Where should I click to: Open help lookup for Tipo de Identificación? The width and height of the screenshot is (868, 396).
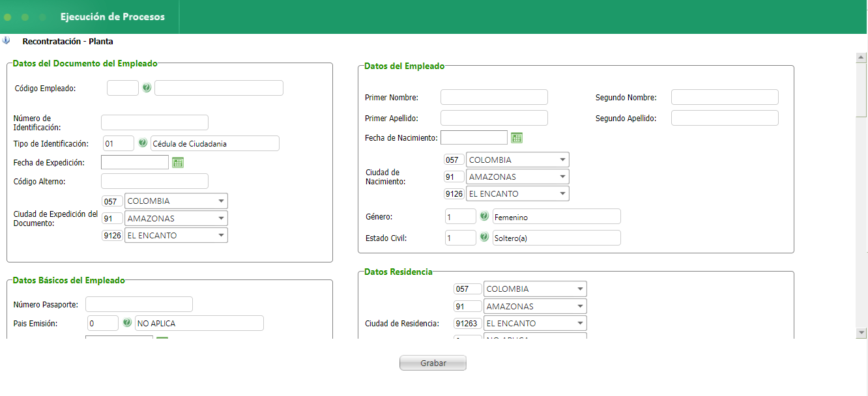point(143,143)
